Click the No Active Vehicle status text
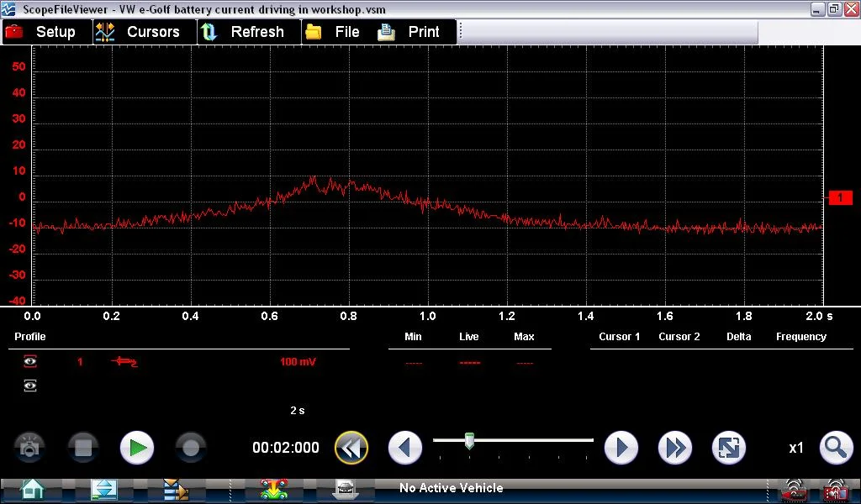 (452, 487)
